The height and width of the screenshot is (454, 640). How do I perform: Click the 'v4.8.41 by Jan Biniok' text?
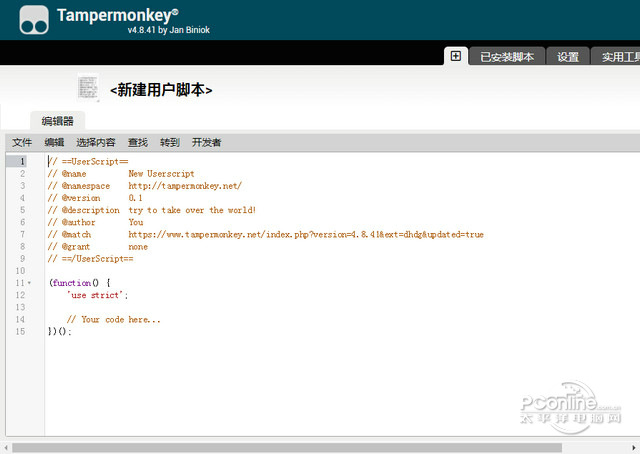coord(169,30)
